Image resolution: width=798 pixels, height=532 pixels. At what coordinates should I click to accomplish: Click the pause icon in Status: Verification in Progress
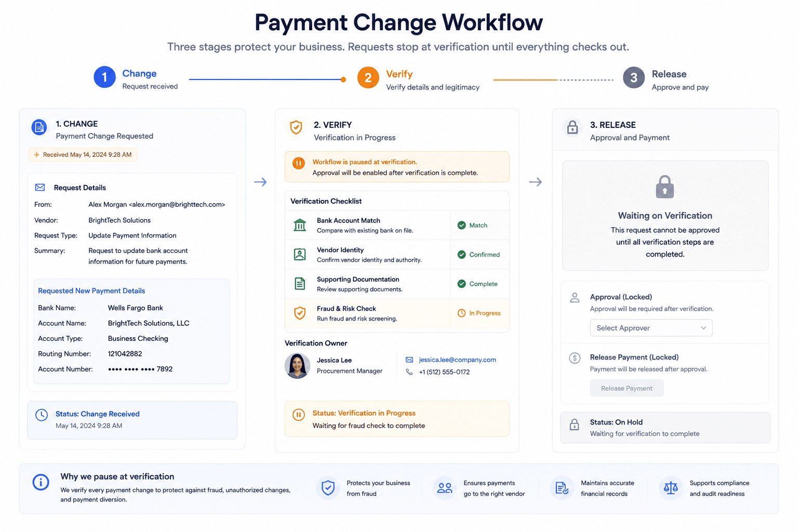pos(299,415)
